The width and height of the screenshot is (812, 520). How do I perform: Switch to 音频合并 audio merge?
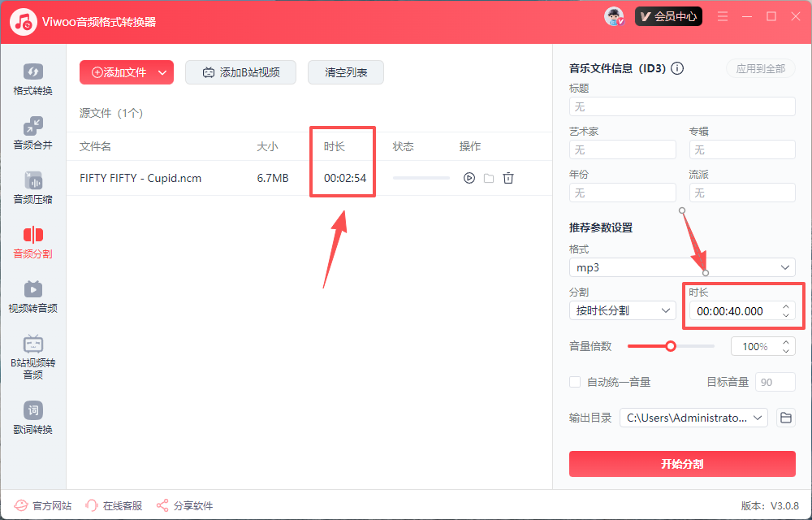coord(32,134)
